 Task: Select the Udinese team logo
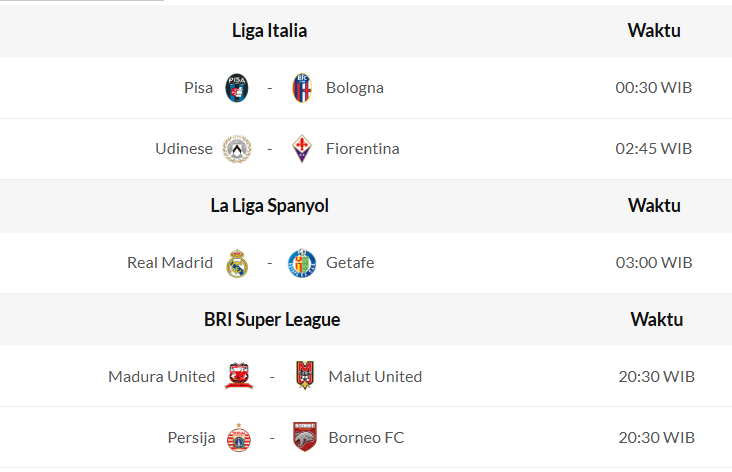point(237,149)
